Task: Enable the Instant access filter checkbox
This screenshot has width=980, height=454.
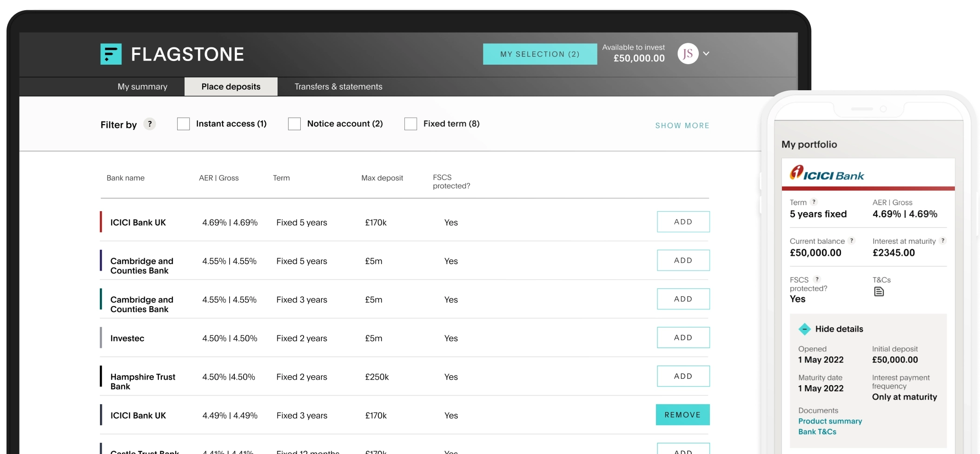Action: [184, 124]
